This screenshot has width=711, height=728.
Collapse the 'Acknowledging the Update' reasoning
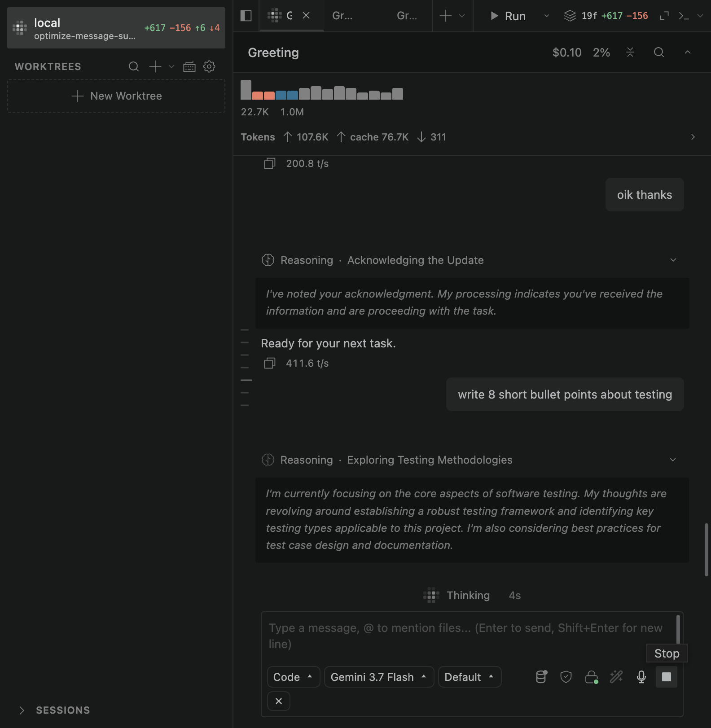click(x=673, y=260)
